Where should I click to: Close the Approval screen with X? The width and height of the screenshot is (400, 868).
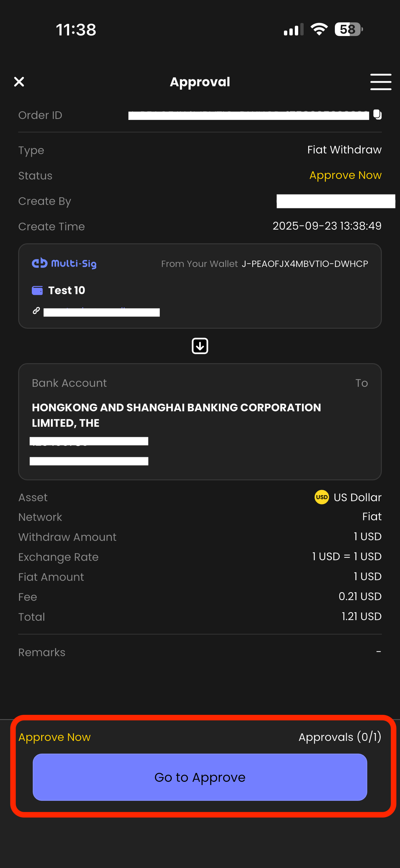(x=19, y=81)
